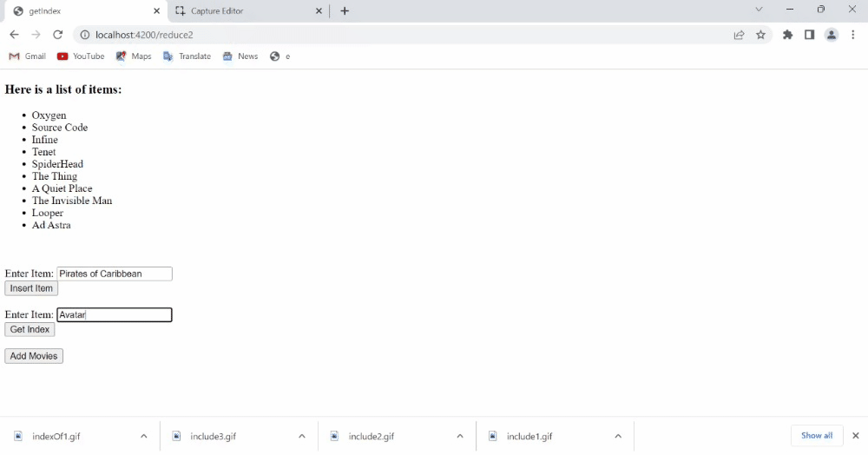Click The Thing list item
The width and height of the screenshot is (868, 455).
(x=54, y=176)
